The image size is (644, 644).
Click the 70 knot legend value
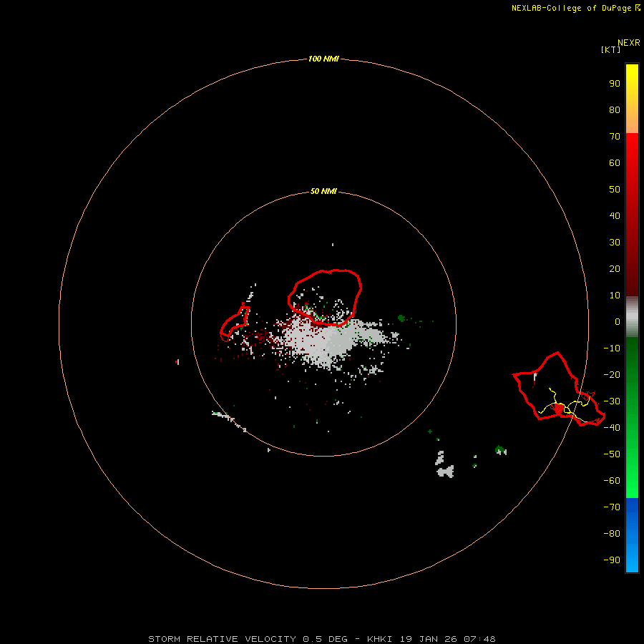point(615,137)
